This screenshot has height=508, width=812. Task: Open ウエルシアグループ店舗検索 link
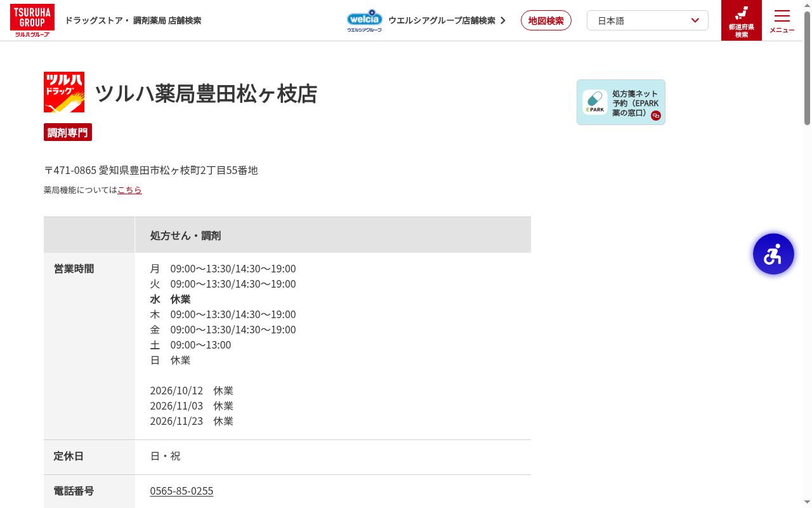(x=442, y=20)
